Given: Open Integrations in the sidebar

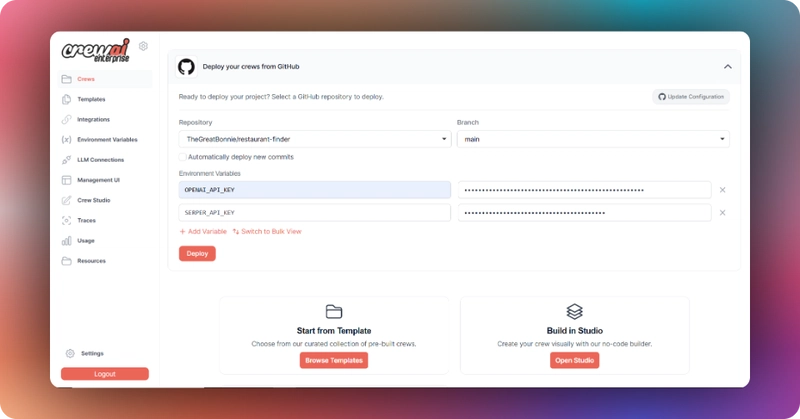Looking at the screenshot, I should (x=93, y=119).
